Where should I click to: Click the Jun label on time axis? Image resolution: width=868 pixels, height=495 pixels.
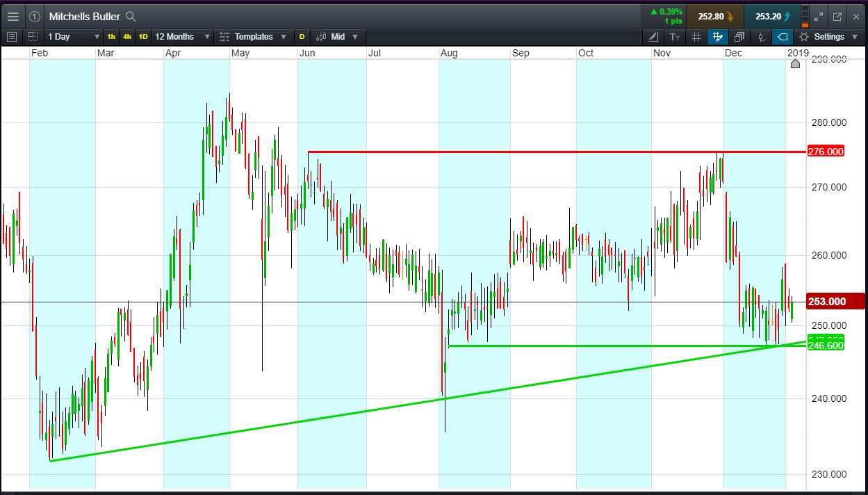click(x=306, y=53)
